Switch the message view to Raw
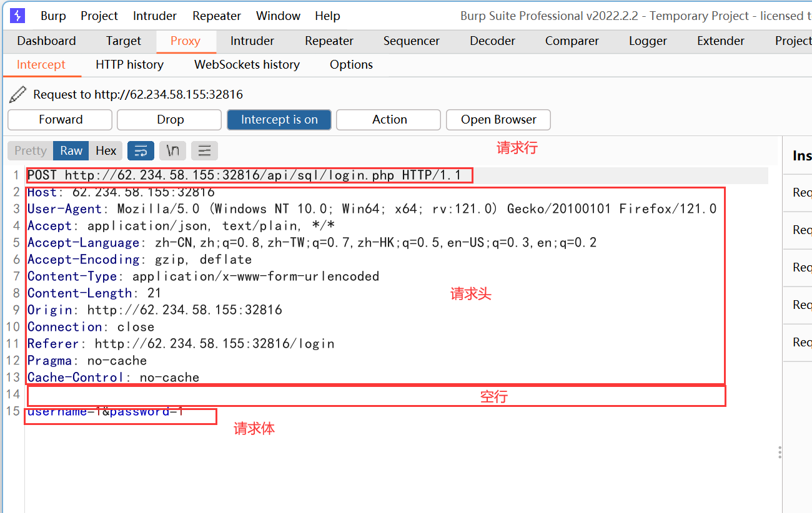Viewport: 812px width, 513px height. 71,150
